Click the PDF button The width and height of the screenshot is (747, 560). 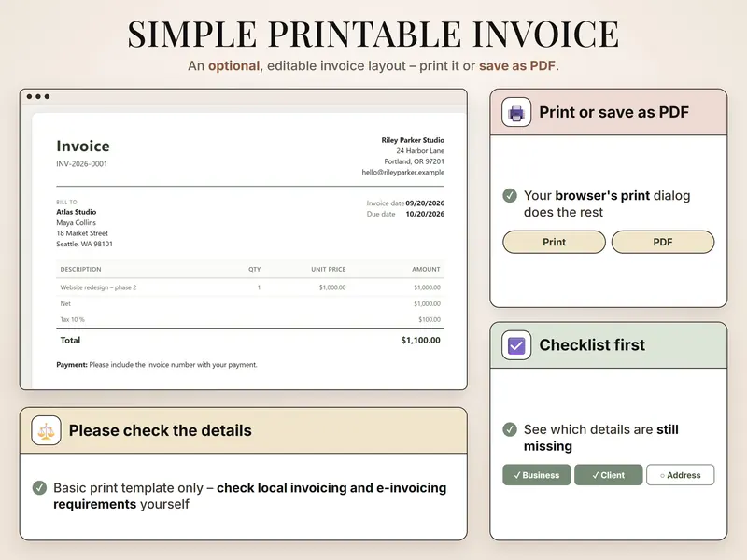click(663, 242)
